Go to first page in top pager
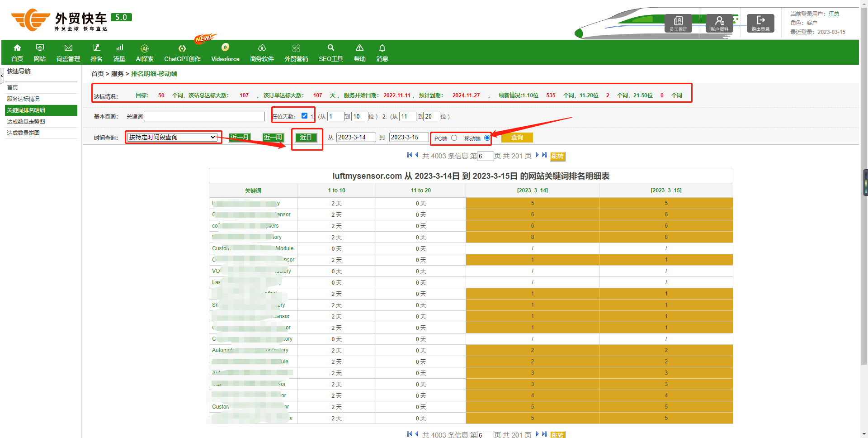This screenshot has width=868, height=438. click(x=409, y=155)
